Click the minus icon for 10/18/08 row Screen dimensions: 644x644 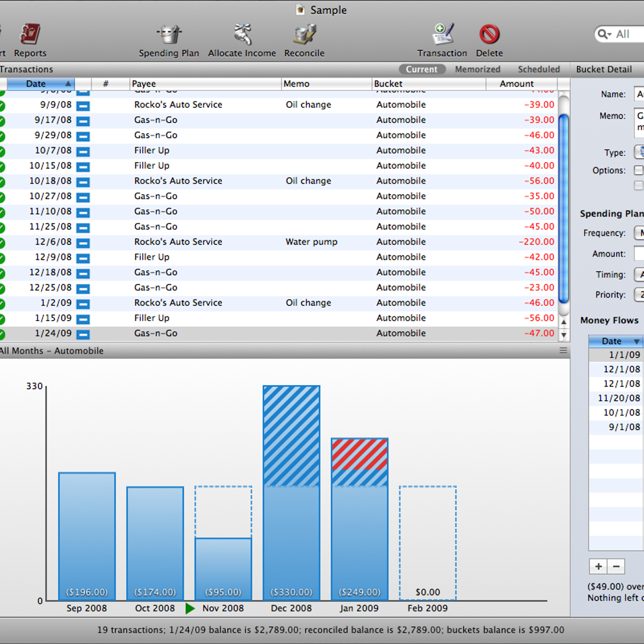pyautogui.click(x=83, y=182)
